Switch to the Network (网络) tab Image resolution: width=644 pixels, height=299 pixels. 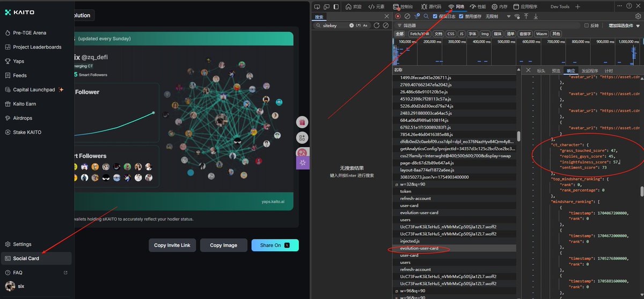click(457, 6)
